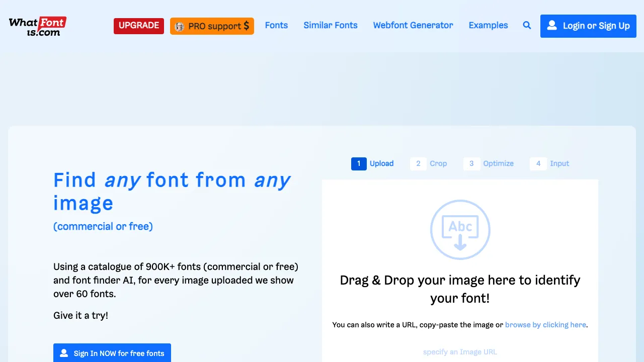The width and height of the screenshot is (644, 362).
Task: Click the 'Give it a try!' text
Action: tap(80, 316)
